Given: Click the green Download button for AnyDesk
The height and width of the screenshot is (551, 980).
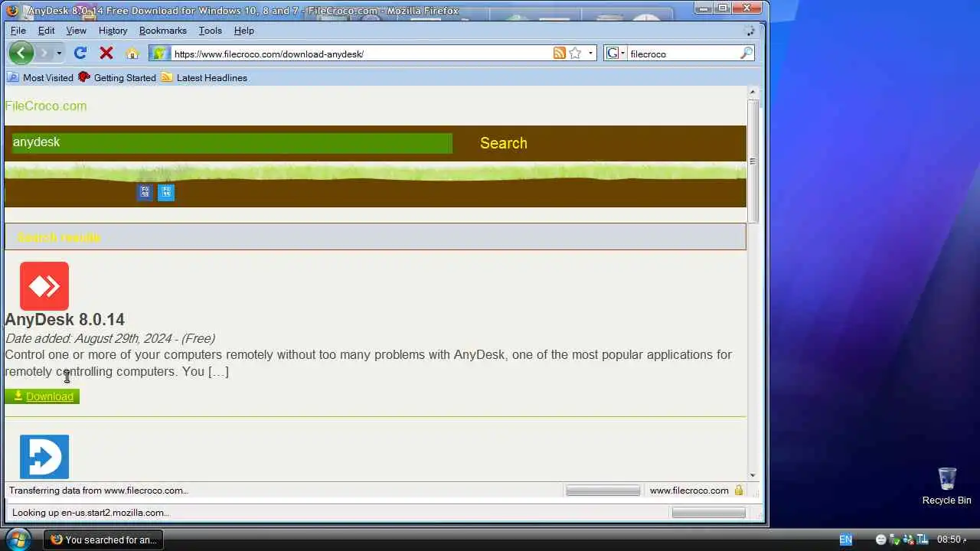Looking at the screenshot, I should tap(42, 396).
